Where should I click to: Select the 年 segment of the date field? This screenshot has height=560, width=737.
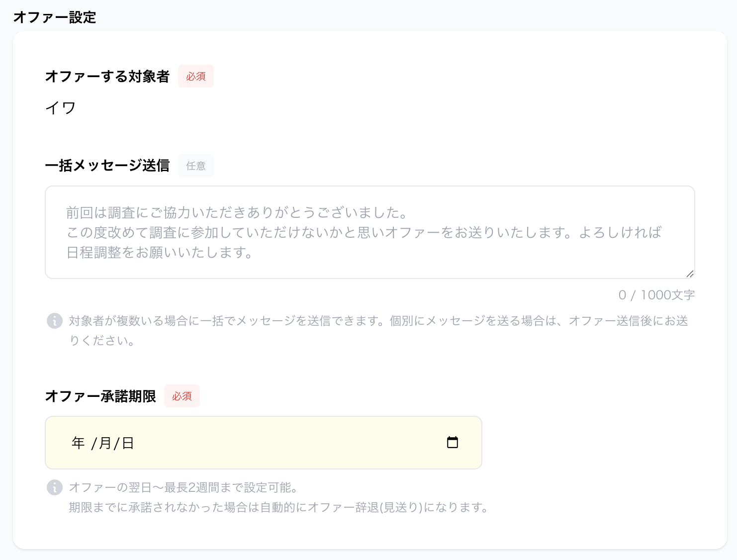79,443
